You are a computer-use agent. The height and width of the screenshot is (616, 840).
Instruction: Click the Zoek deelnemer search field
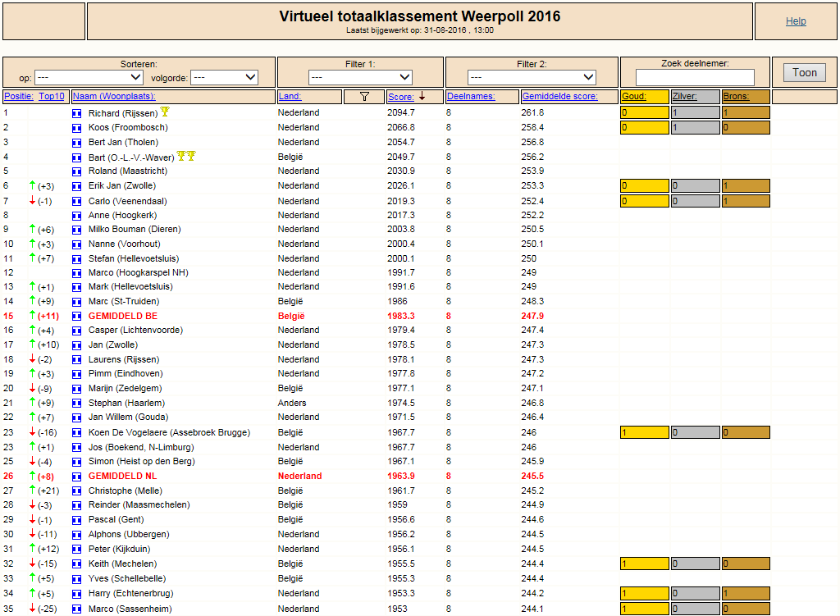(x=695, y=78)
